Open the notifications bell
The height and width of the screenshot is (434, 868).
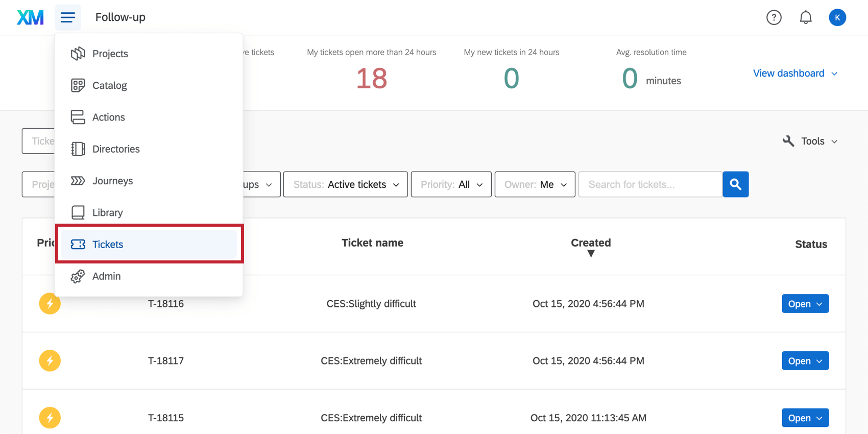pyautogui.click(x=805, y=17)
